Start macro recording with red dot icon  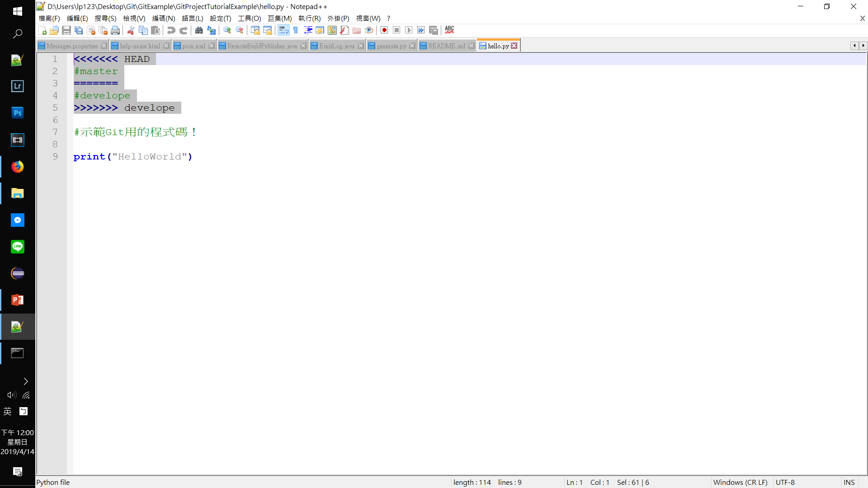pyautogui.click(x=384, y=30)
